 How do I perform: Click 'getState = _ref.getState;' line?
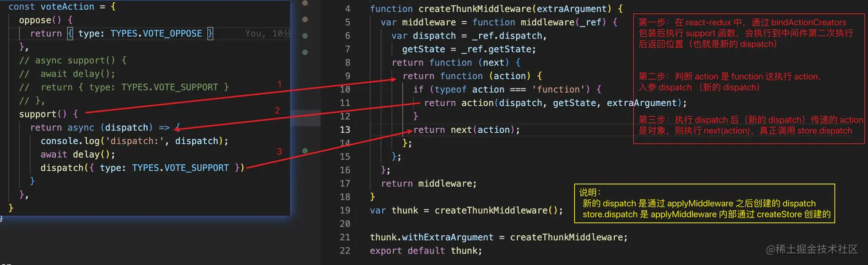(x=469, y=49)
